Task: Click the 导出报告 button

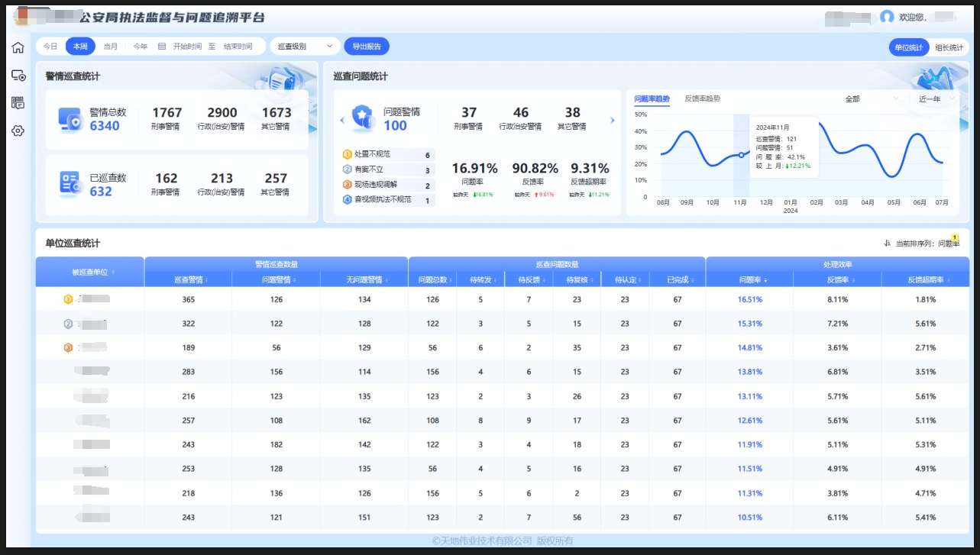Action: (x=367, y=47)
